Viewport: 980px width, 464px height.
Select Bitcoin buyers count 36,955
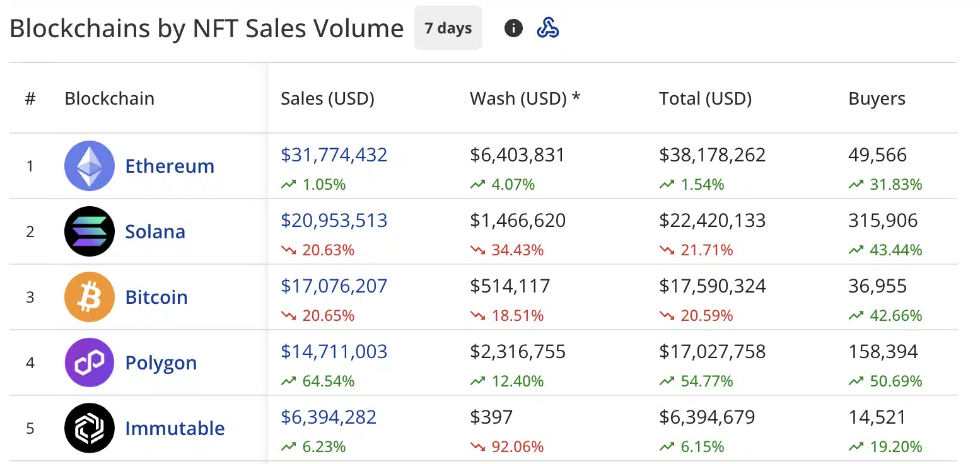pyautogui.click(x=877, y=286)
